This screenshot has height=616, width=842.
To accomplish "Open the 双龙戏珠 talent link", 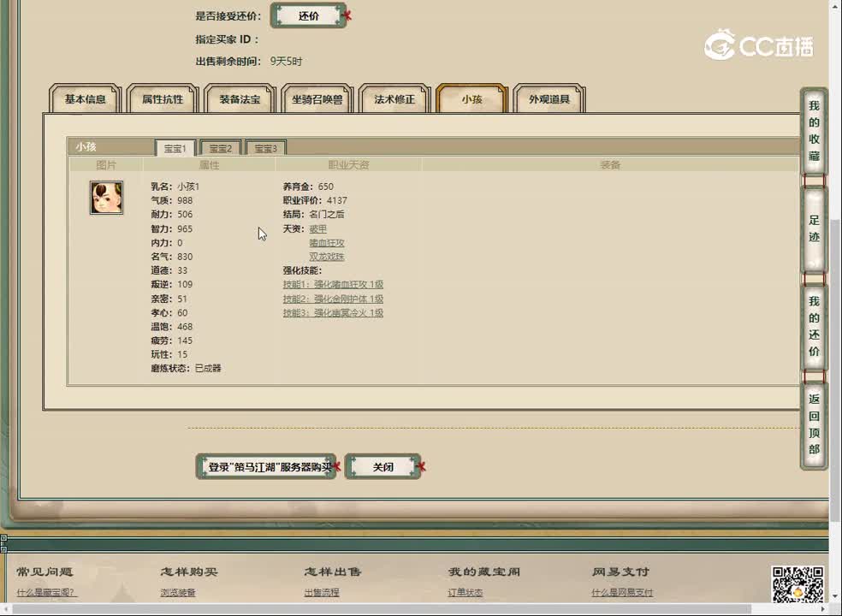I will point(326,257).
